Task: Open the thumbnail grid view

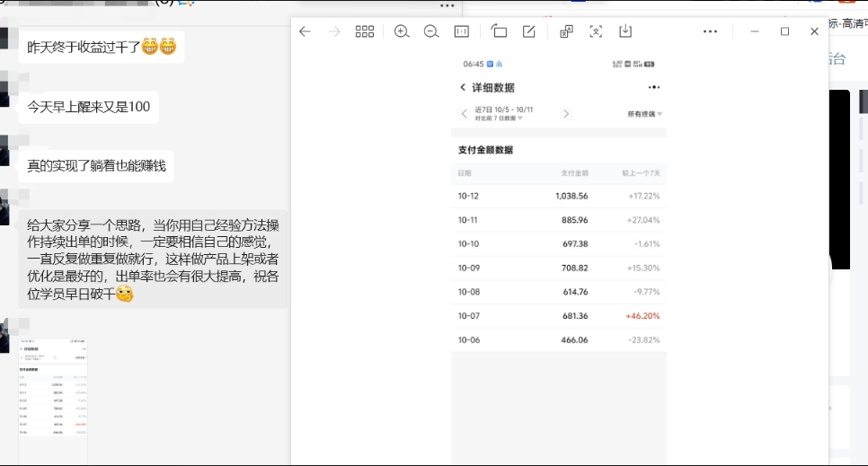Action: tap(364, 31)
